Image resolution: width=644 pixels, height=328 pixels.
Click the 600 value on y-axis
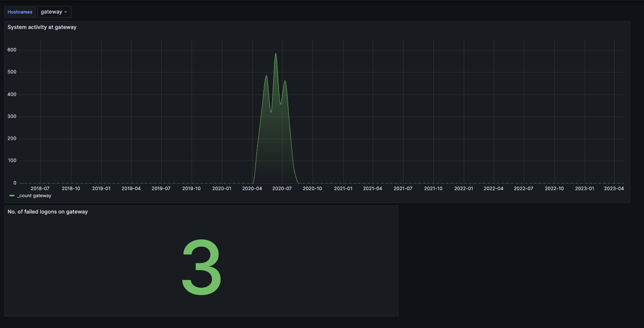click(x=12, y=50)
